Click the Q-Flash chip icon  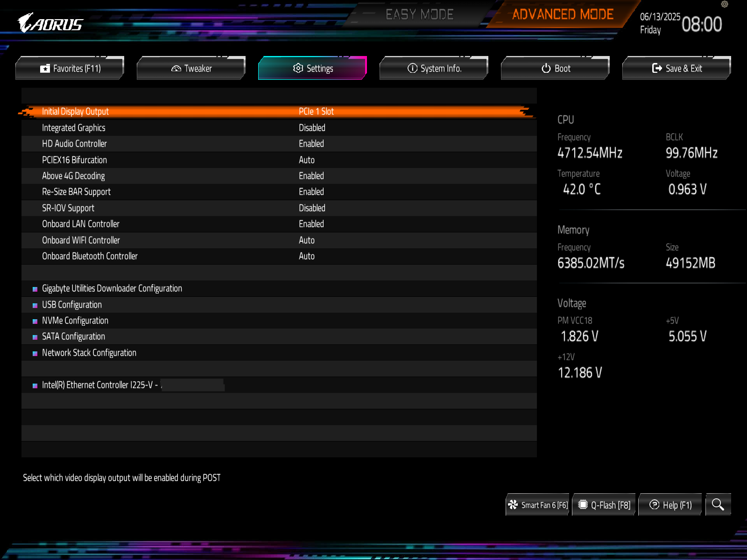click(583, 504)
